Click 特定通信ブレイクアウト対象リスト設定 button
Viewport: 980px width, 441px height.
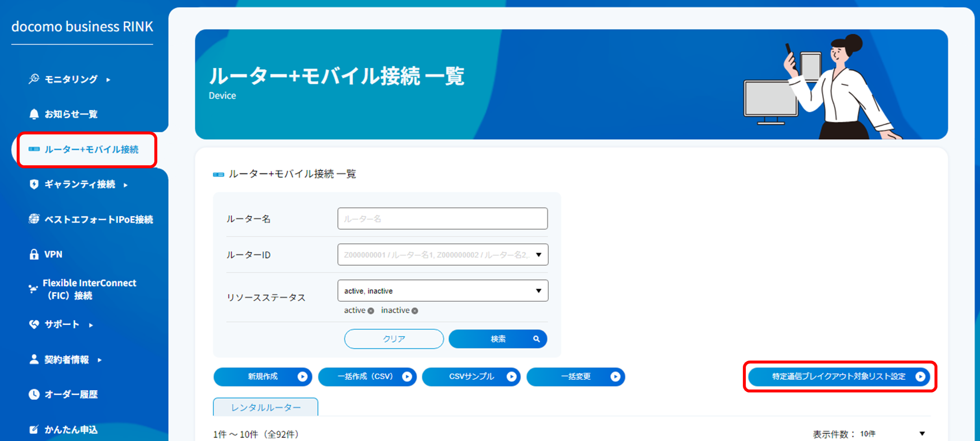point(839,377)
